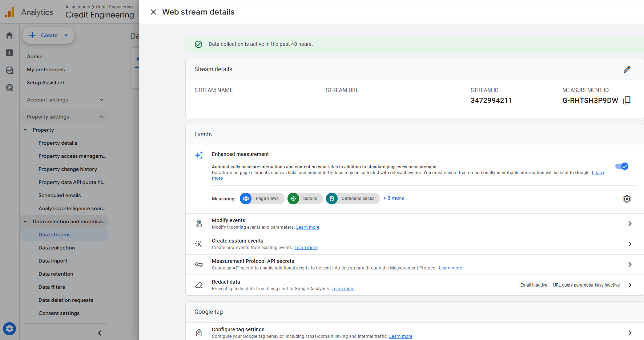This screenshot has width=644, height=340.
Task: Click Learn more under Redact data
Action: pyautogui.click(x=343, y=289)
